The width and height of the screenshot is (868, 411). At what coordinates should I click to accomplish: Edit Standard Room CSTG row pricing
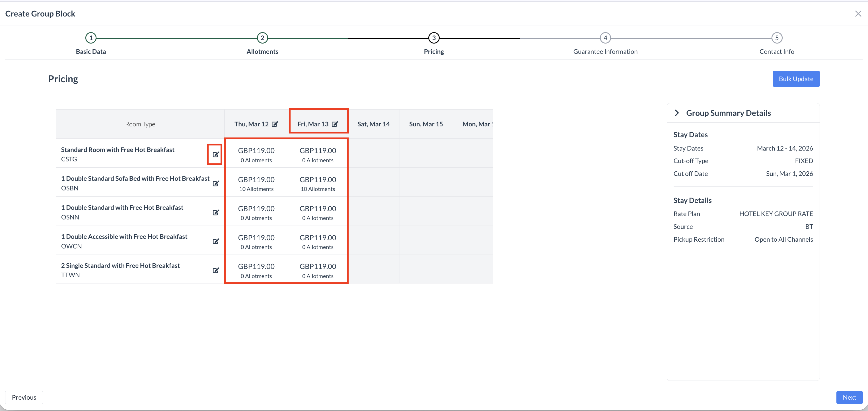[x=216, y=154]
